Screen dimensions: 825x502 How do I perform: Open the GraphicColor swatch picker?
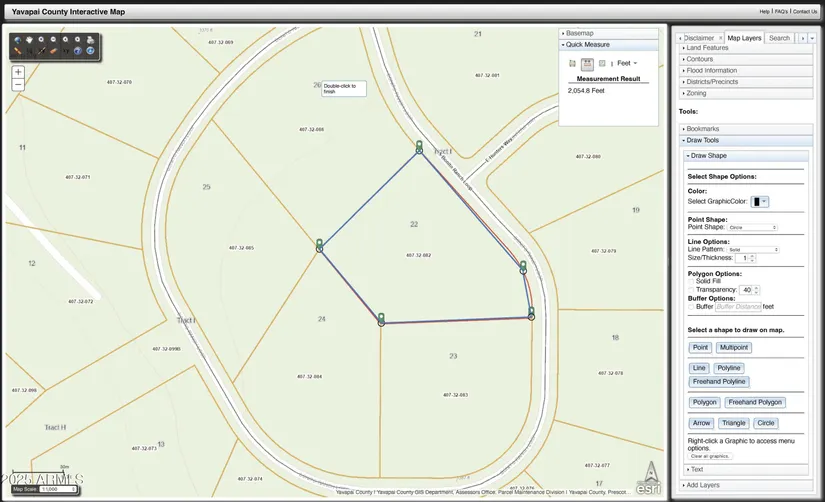(x=760, y=201)
